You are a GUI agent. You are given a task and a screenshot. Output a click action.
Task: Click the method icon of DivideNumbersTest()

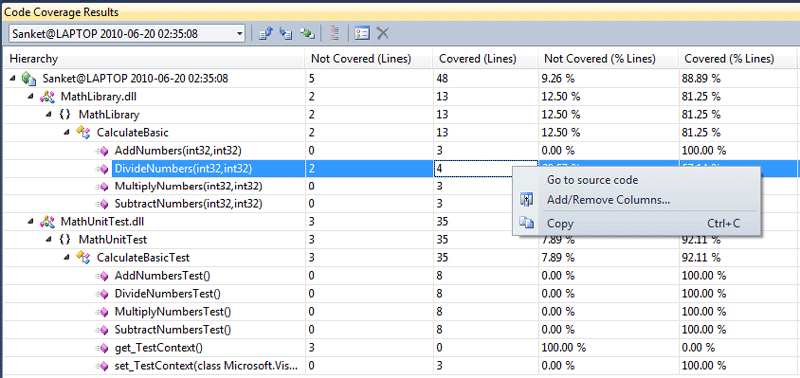click(102, 294)
